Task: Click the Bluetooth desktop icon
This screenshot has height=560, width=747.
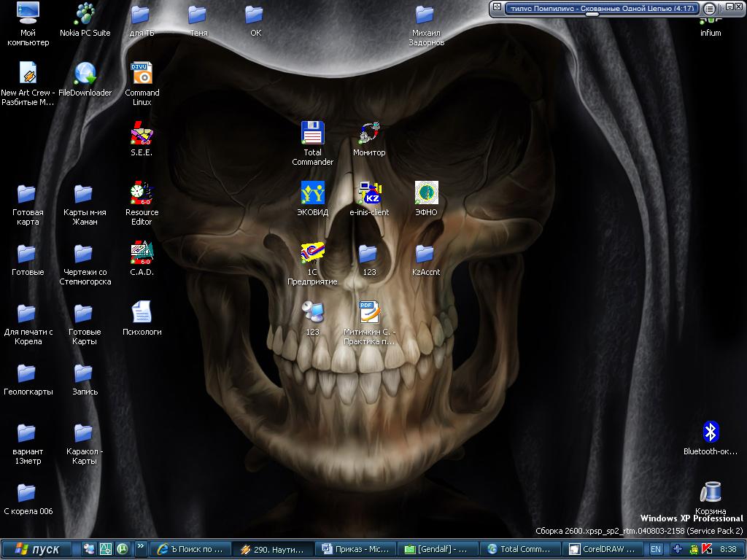Action: click(711, 432)
